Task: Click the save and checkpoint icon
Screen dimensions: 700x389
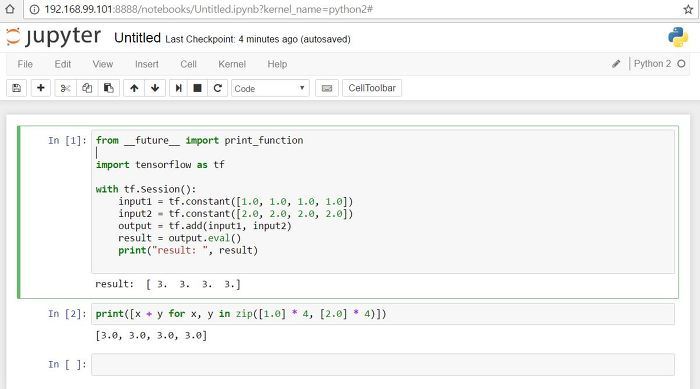Action: [x=17, y=88]
